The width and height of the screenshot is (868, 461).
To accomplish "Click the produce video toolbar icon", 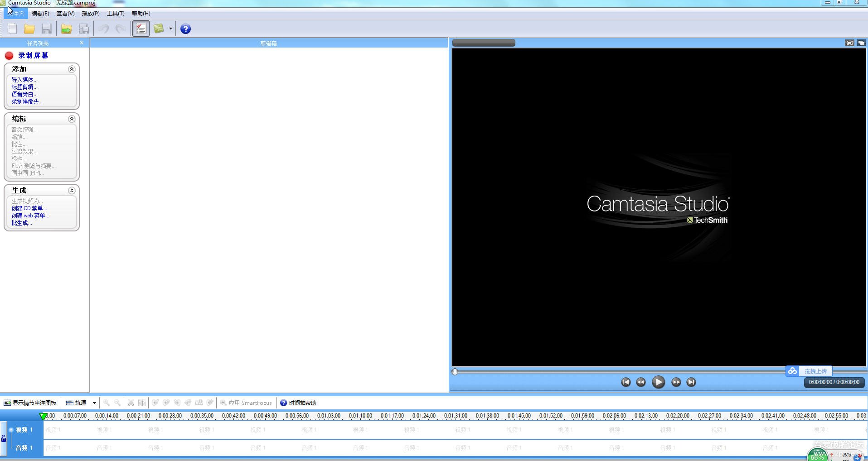I will (x=159, y=29).
